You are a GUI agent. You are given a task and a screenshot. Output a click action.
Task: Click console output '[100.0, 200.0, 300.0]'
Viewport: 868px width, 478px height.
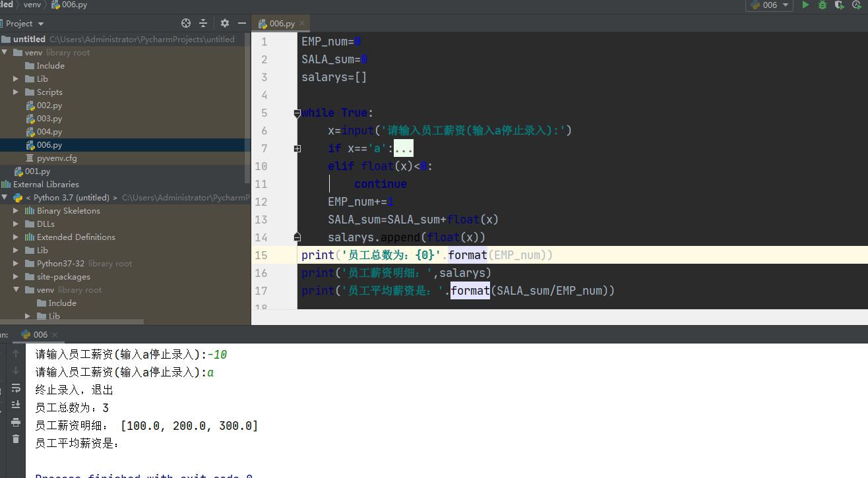click(x=190, y=426)
